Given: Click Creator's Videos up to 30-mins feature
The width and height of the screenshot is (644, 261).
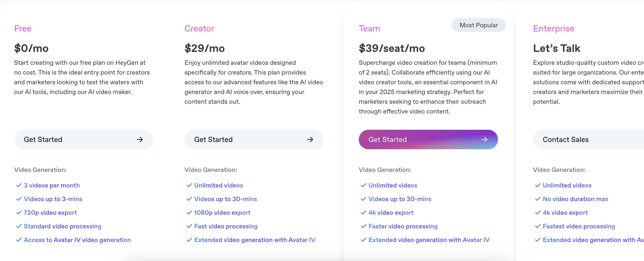Looking at the screenshot, I should [226, 199].
